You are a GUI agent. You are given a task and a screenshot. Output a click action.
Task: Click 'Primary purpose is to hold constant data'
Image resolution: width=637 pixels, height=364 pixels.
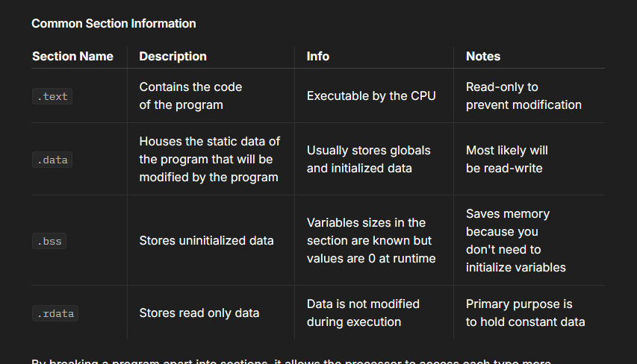pos(525,313)
